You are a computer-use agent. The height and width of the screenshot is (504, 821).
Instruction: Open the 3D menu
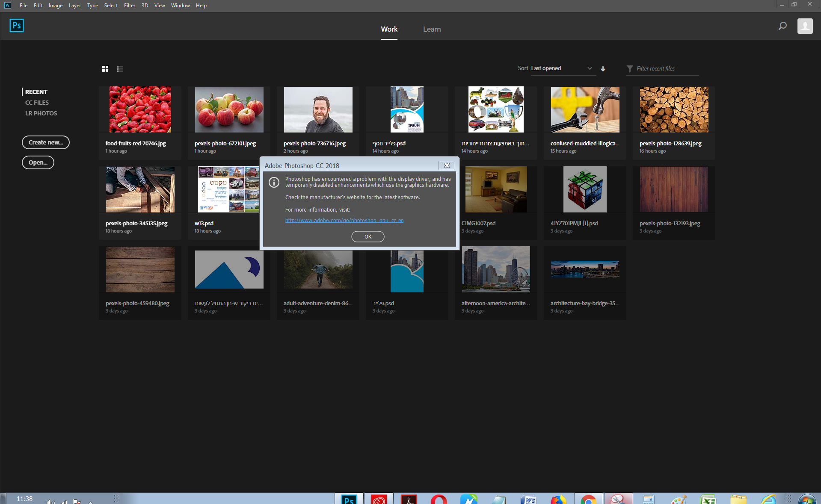pos(145,6)
